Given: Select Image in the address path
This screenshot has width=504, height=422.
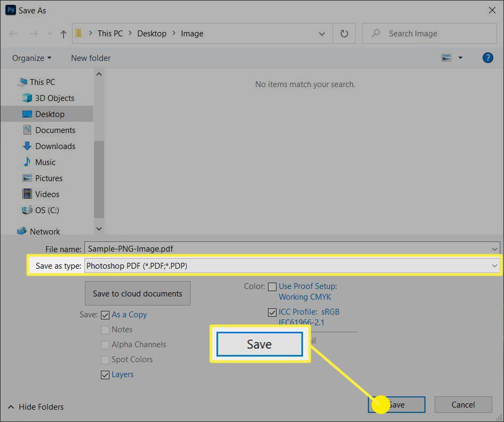Looking at the screenshot, I should [192, 34].
